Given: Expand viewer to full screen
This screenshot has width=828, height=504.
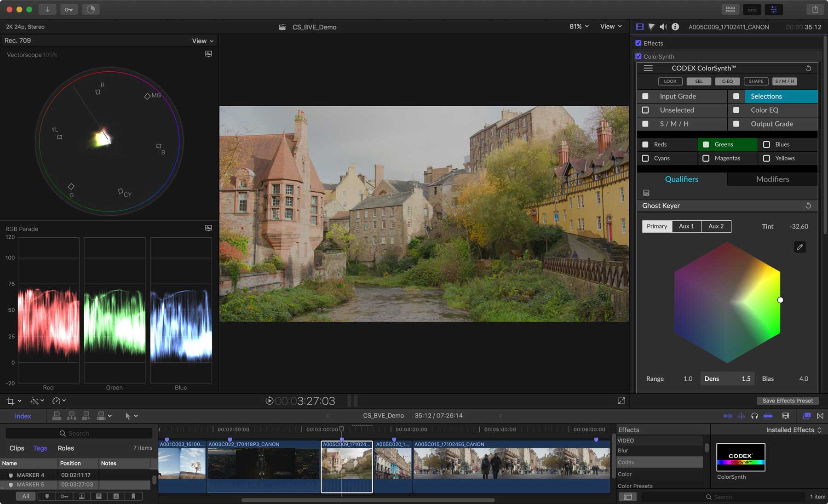Looking at the screenshot, I should click(621, 401).
